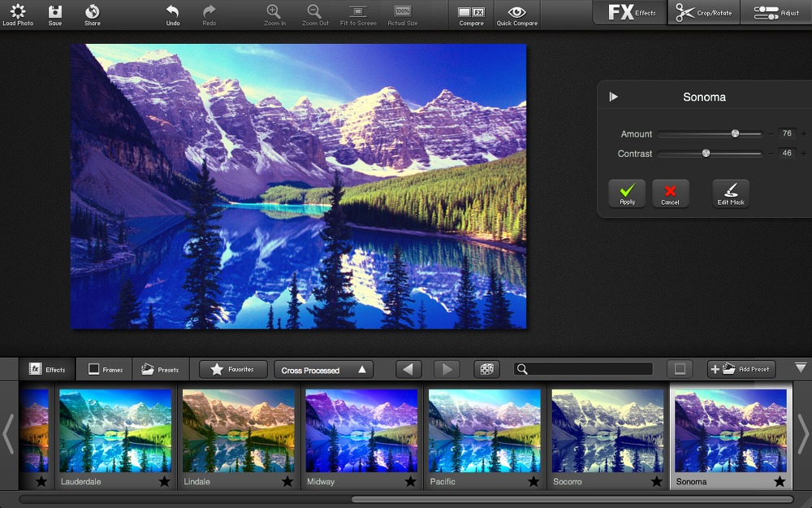Viewport: 812px width, 508px height.
Task: Collapse bottom panel with down triangle
Action: coord(801,367)
